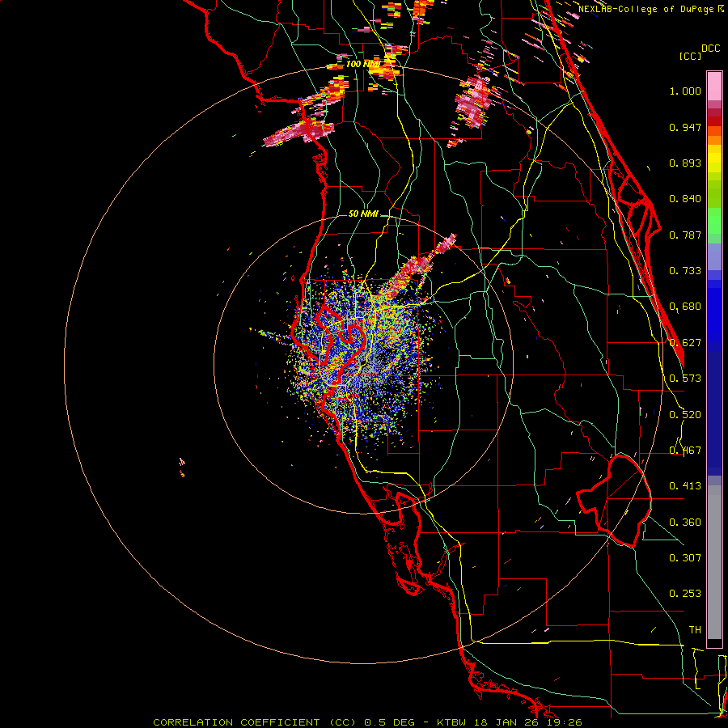Select the 0.733 scale value
This screenshot has width=728, height=728.
coord(685,271)
